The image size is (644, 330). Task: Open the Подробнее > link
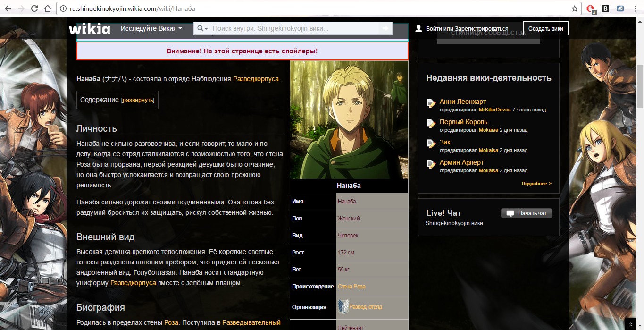click(x=536, y=183)
